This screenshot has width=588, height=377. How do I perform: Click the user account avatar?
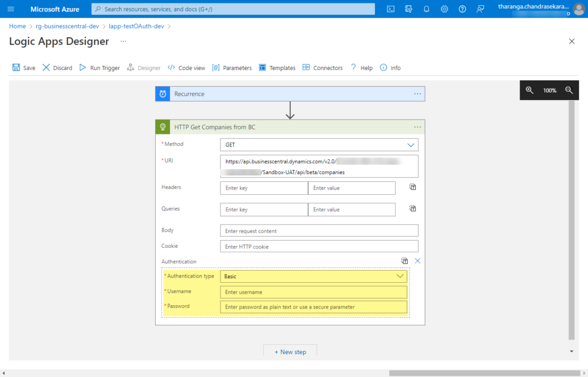579,9
